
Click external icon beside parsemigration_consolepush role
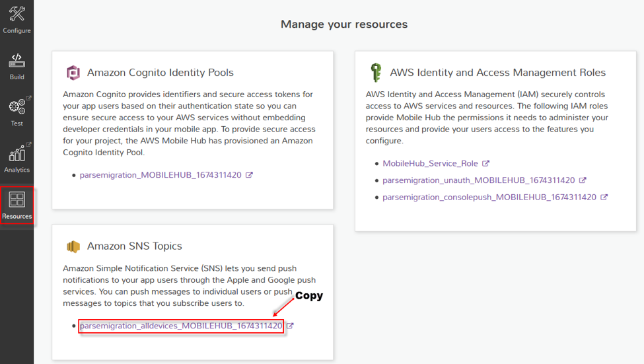coord(604,198)
